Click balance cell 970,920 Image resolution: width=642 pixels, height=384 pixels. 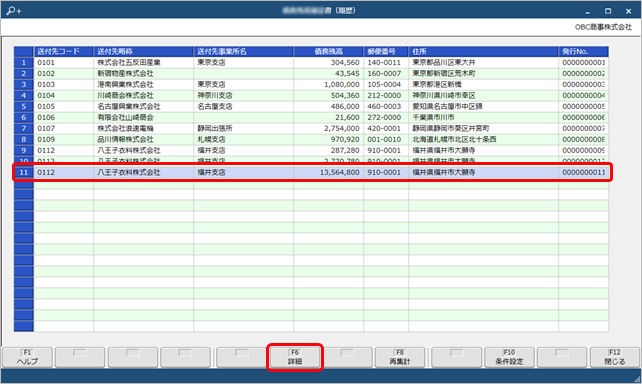(x=328, y=140)
